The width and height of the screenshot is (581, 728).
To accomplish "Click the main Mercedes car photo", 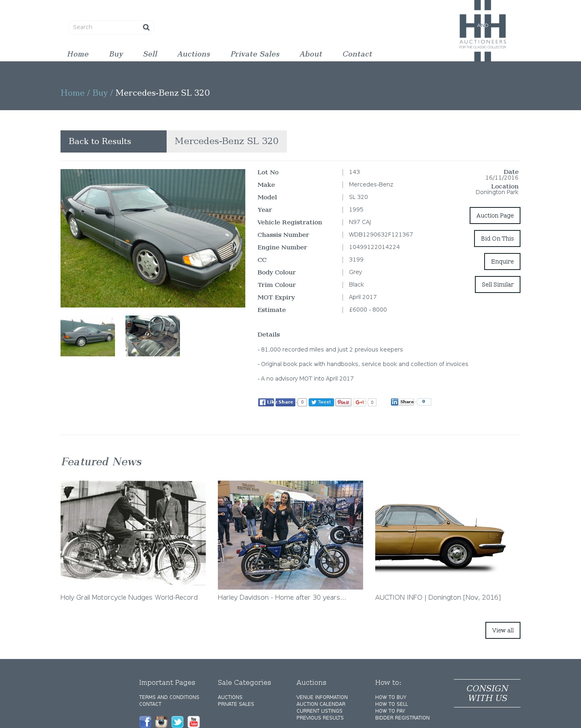I will click(153, 238).
